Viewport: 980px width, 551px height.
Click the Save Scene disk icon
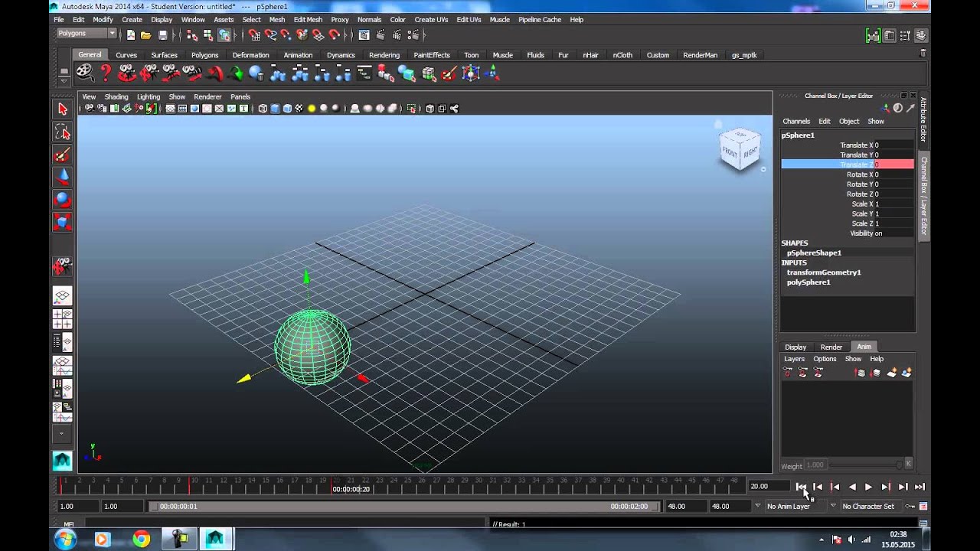click(162, 34)
